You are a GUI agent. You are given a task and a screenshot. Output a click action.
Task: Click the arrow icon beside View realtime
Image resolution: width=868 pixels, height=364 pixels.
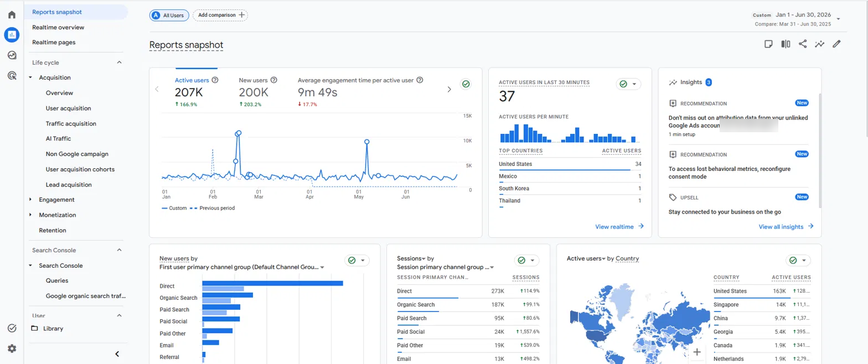640,226
